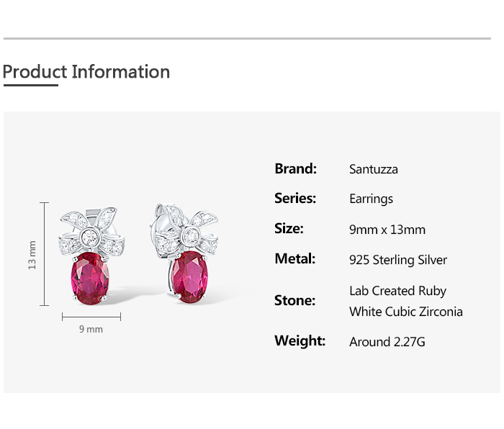Click the red ruby on the left earring

point(91,276)
